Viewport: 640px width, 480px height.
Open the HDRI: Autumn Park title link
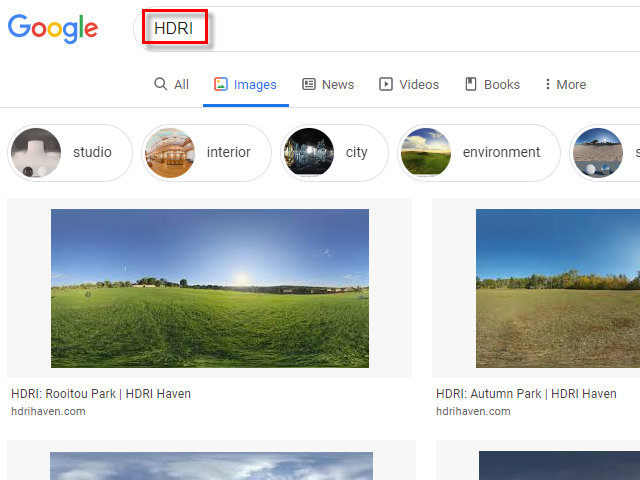[x=526, y=394]
